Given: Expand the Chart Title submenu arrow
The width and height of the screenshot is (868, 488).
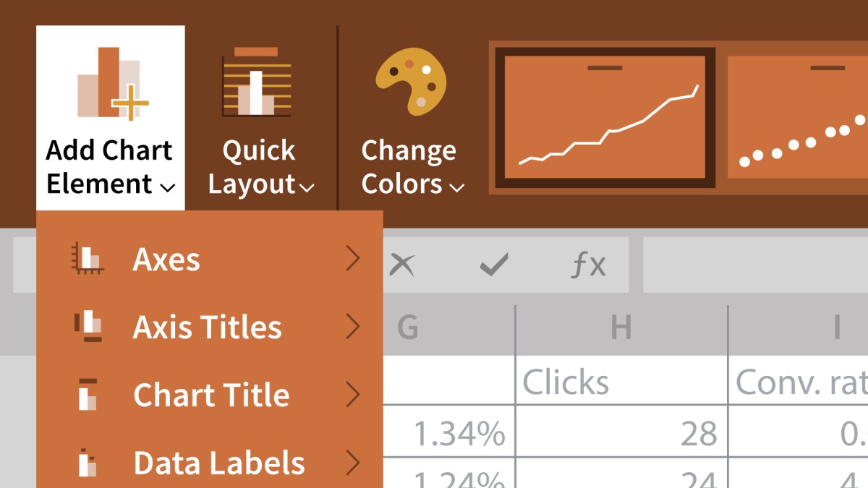Looking at the screenshot, I should click(x=352, y=395).
